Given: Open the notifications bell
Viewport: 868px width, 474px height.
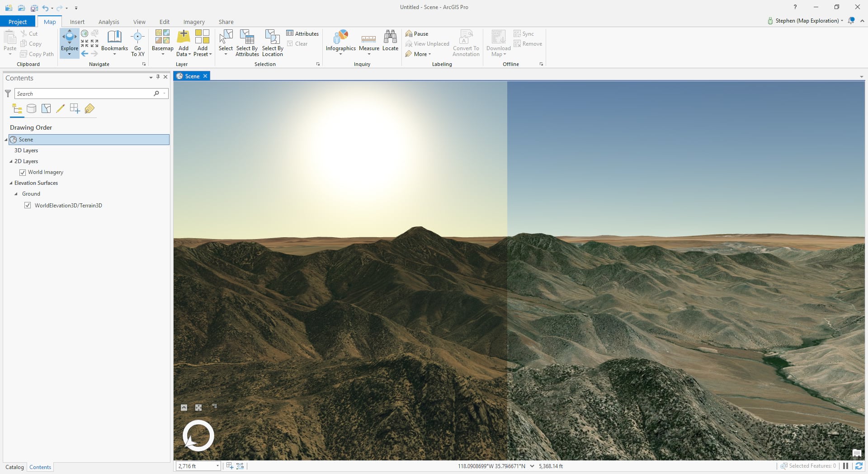Looking at the screenshot, I should tap(851, 21).
